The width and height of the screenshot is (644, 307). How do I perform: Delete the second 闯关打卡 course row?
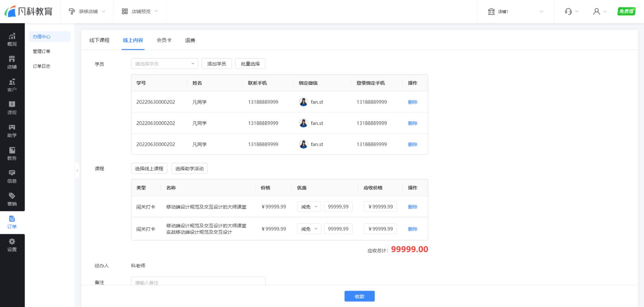[x=412, y=229]
